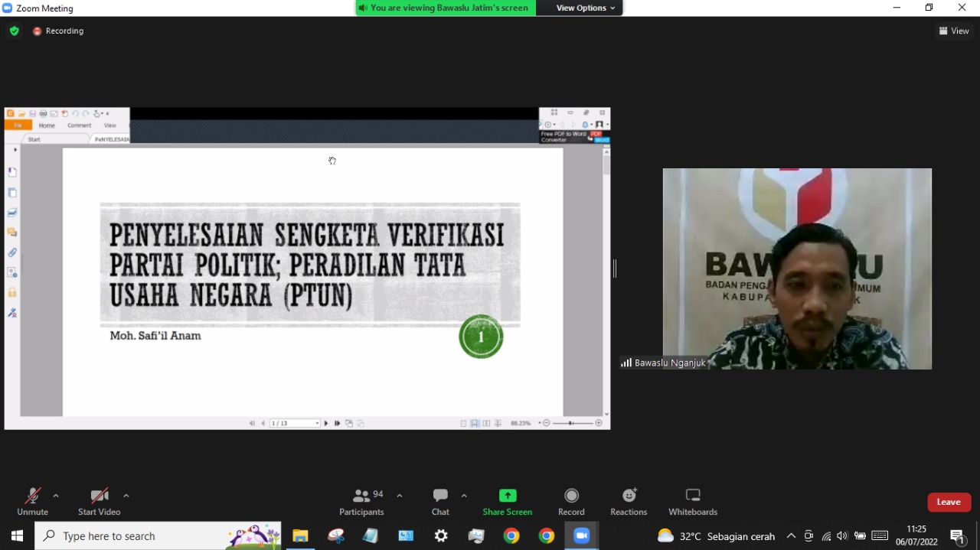The height and width of the screenshot is (550, 980).
Task: Open the Zoom app in taskbar
Action: 581,536
